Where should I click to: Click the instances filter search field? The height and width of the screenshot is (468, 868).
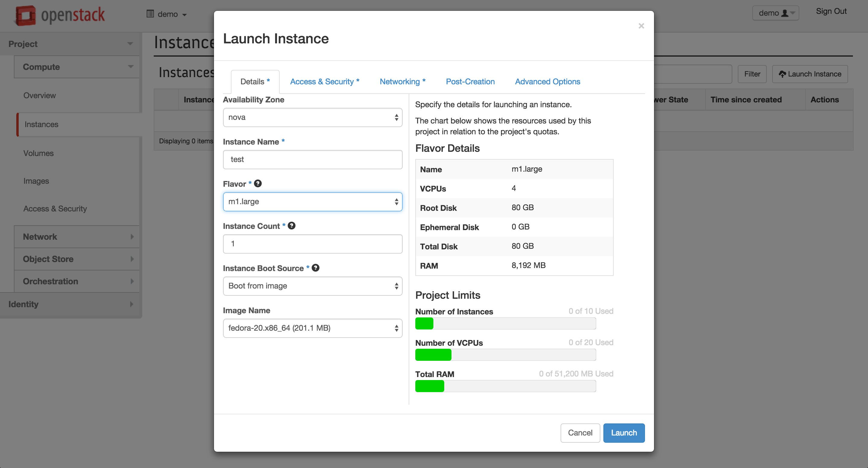click(693, 74)
